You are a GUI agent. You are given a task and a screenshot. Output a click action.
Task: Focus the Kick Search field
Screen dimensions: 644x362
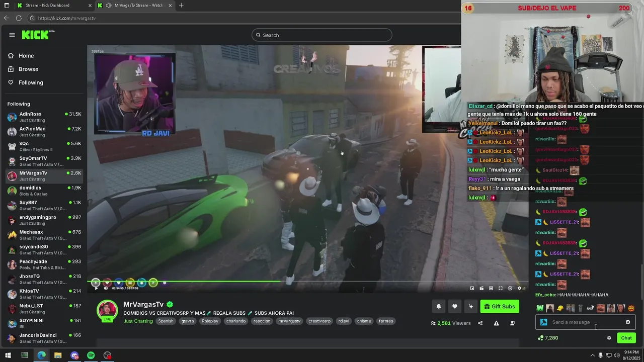322,35
